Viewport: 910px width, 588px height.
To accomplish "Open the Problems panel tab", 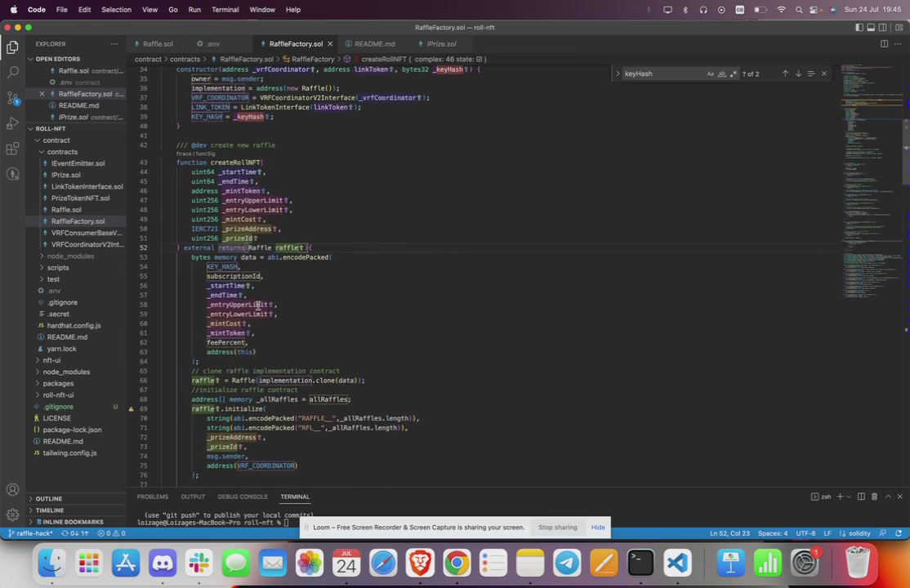I will pos(152,497).
